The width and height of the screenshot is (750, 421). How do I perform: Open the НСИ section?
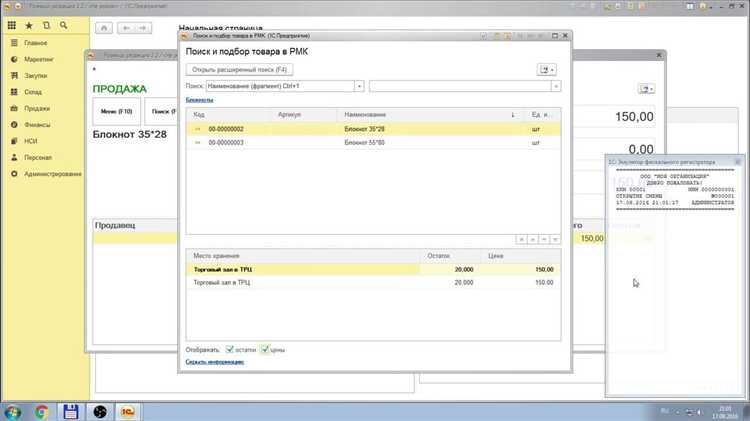pyautogui.click(x=31, y=141)
